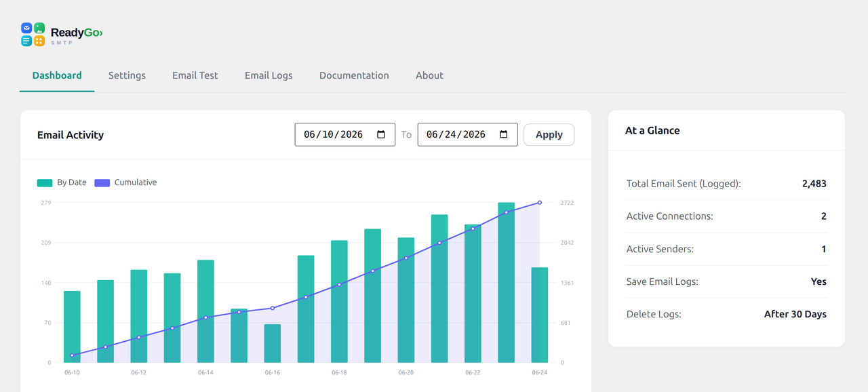Screen dimensions: 868x392
Task: Click the bar for 06-12
Action: click(x=139, y=316)
